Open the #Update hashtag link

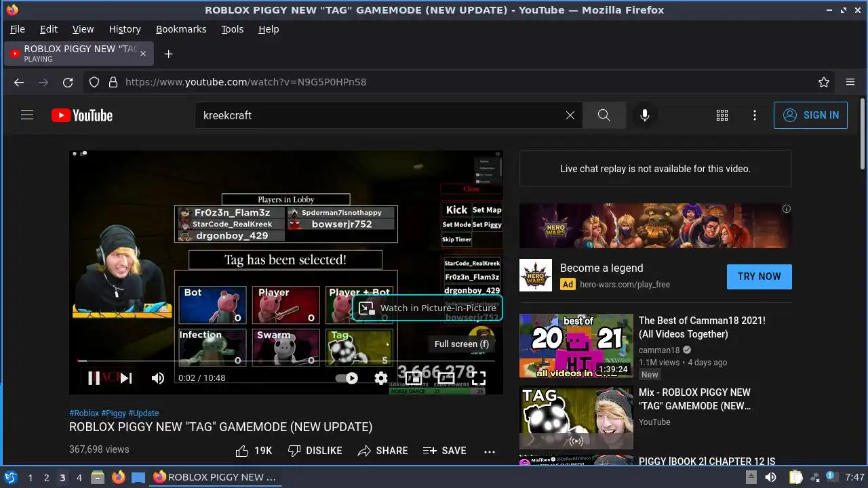pos(144,413)
